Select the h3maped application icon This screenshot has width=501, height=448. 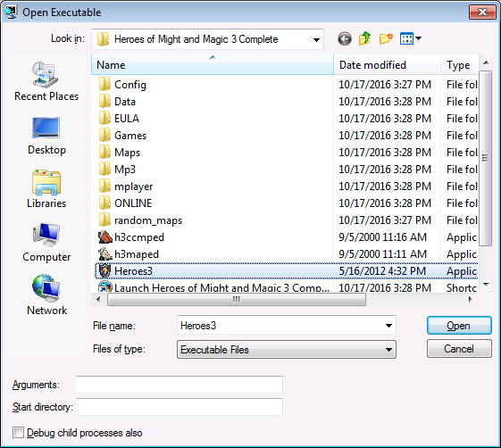[x=104, y=253]
